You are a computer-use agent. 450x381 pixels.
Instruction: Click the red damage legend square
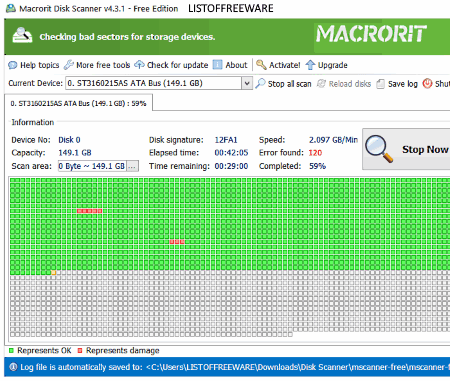click(80, 350)
